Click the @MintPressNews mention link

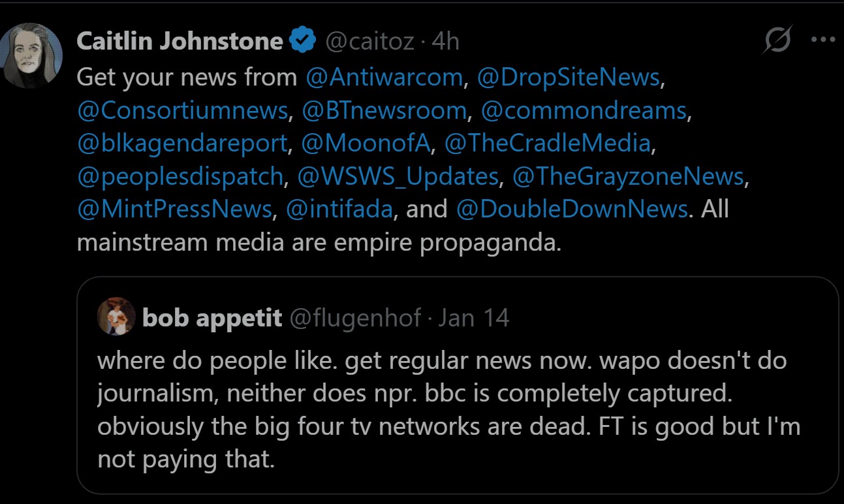tap(174, 209)
